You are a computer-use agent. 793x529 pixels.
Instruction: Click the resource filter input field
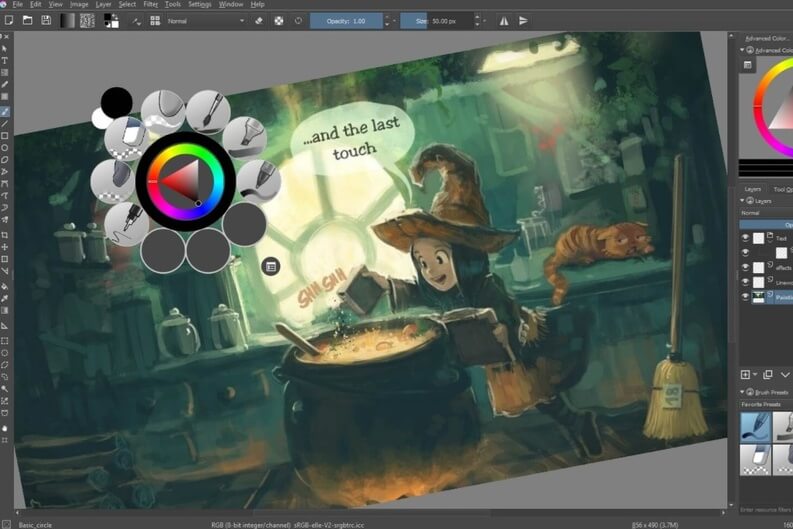point(766,510)
